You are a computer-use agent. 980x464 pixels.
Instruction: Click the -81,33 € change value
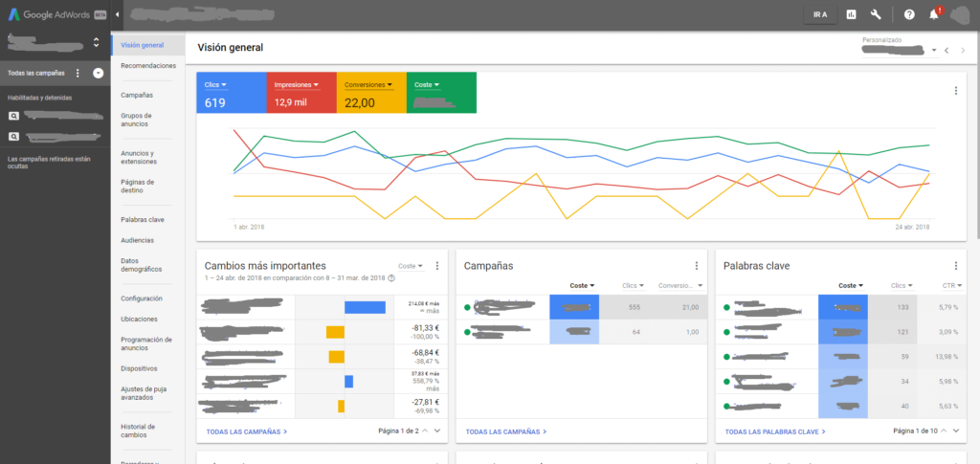424,327
